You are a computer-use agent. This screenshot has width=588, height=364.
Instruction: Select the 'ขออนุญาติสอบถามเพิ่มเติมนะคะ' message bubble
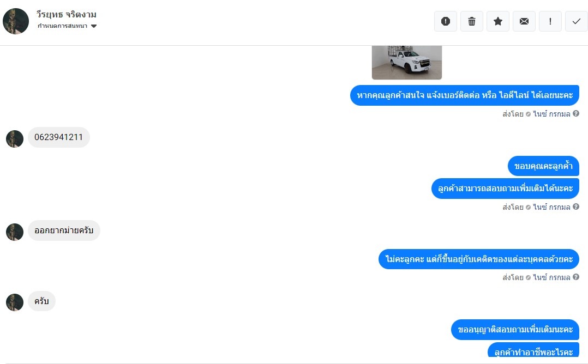tap(515, 330)
